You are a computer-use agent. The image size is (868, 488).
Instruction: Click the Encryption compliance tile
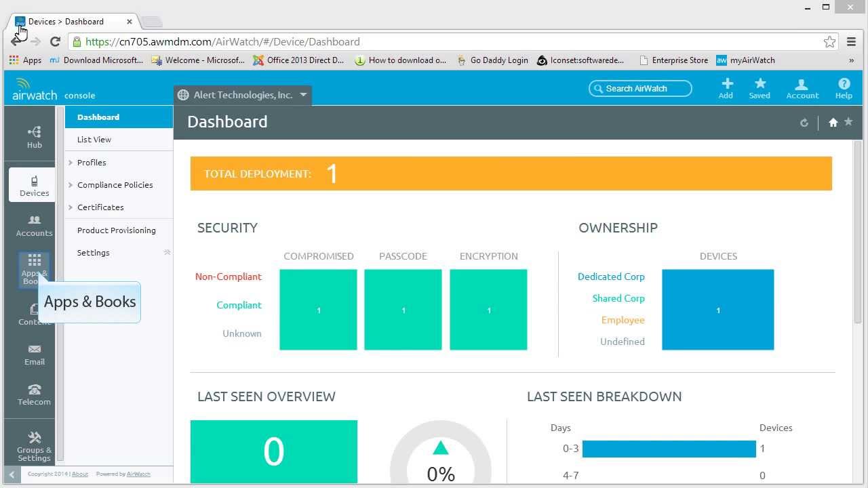(x=488, y=310)
